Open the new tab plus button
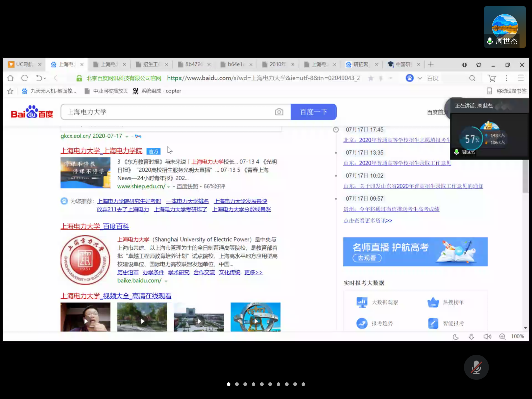532x399 pixels. (431, 64)
